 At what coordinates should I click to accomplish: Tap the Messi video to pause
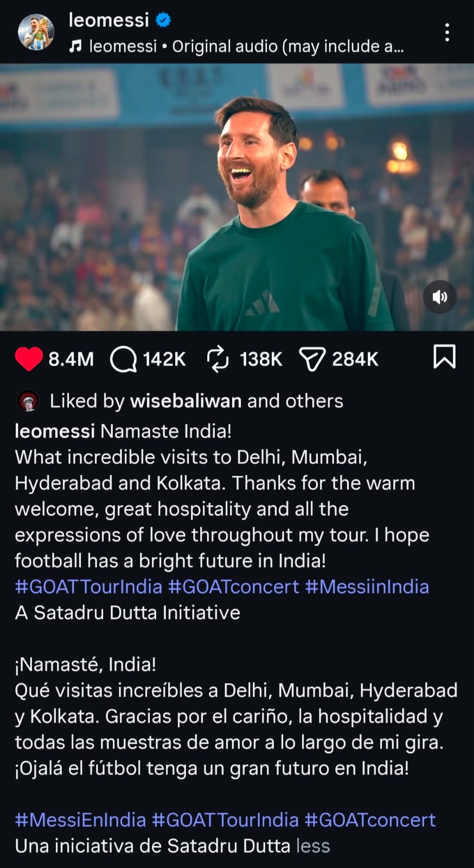[237, 197]
